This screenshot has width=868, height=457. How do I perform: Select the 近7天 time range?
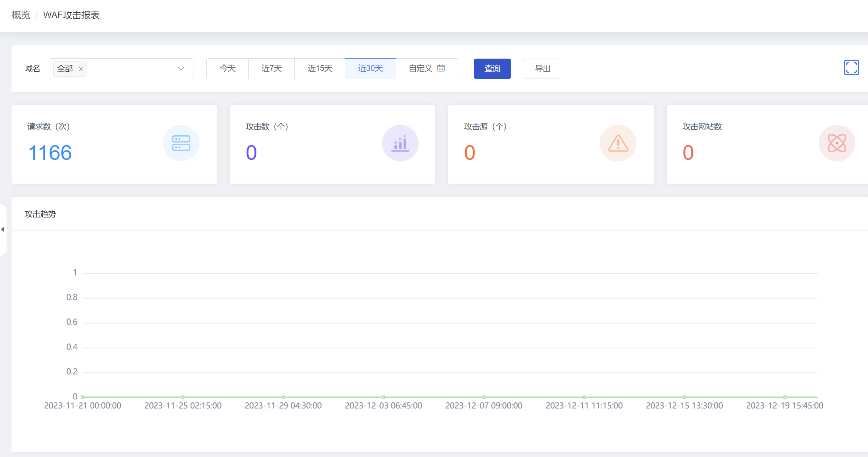pos(272,68)
